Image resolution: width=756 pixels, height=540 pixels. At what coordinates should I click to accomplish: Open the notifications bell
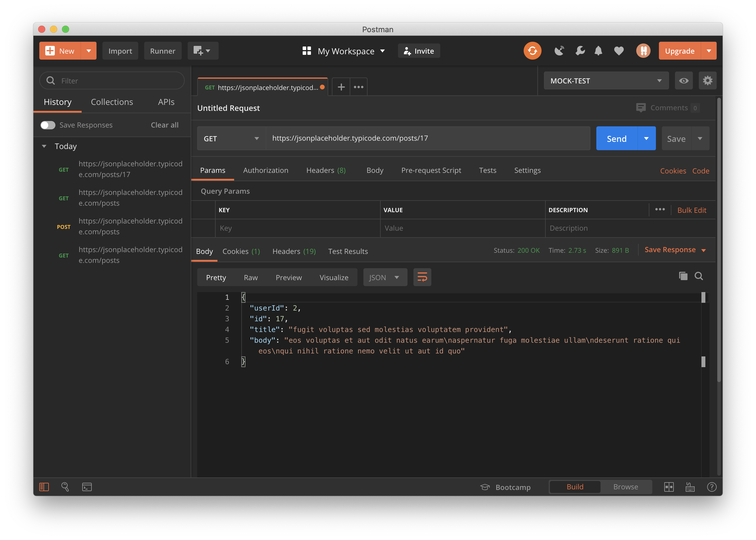coord(598,51)
